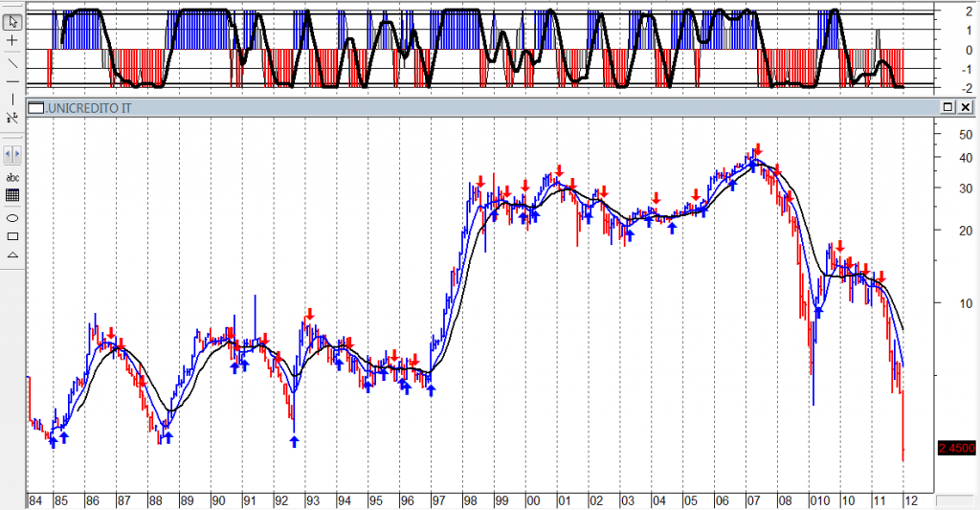Screen dimensions: 980x510
Task: Click the 07 year marker on time axis
Action: pyautogui.click(x=753, y=500)
